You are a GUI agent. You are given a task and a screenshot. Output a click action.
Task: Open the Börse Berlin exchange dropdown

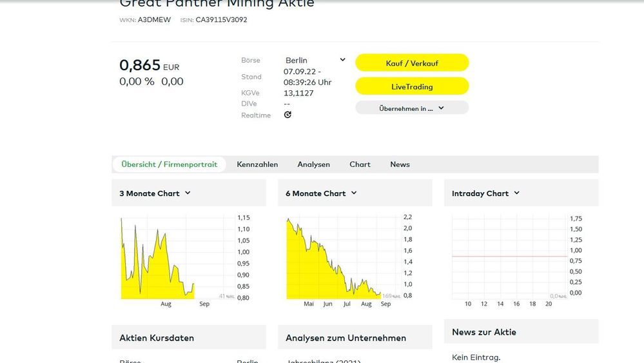click(x=315, y=60)
